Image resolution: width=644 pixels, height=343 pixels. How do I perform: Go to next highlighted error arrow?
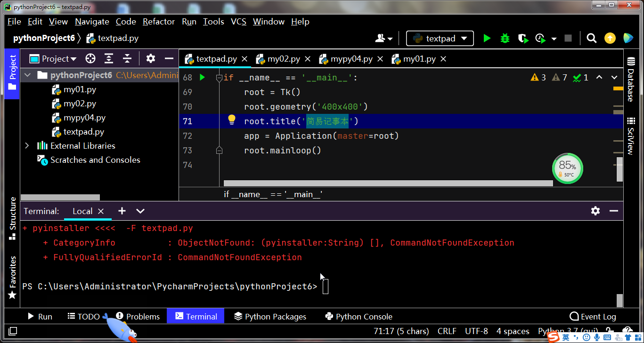(x=614, y=77)
